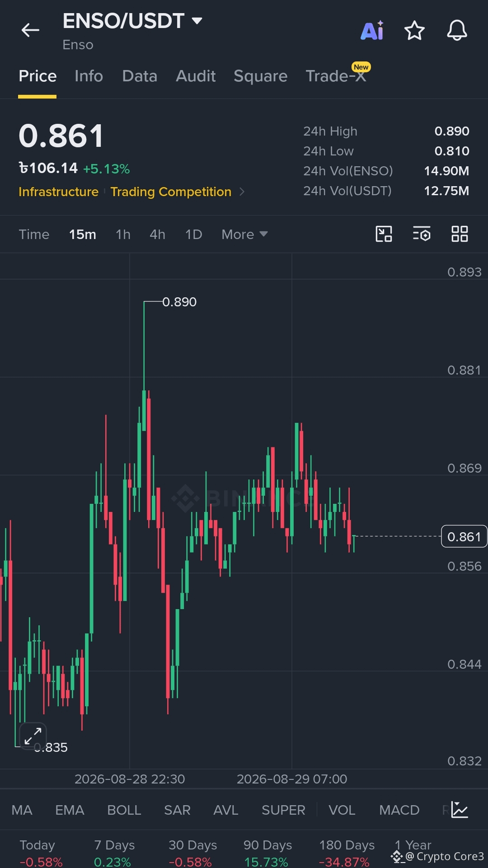
Task: Click the large 0.861 price
Action: point(61,136)
